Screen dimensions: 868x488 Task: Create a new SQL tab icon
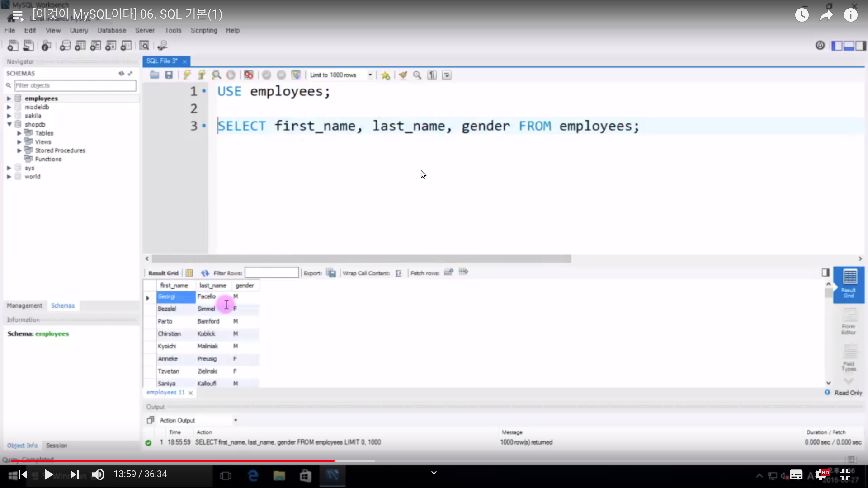pyautogui.click(x=13, y=46)
